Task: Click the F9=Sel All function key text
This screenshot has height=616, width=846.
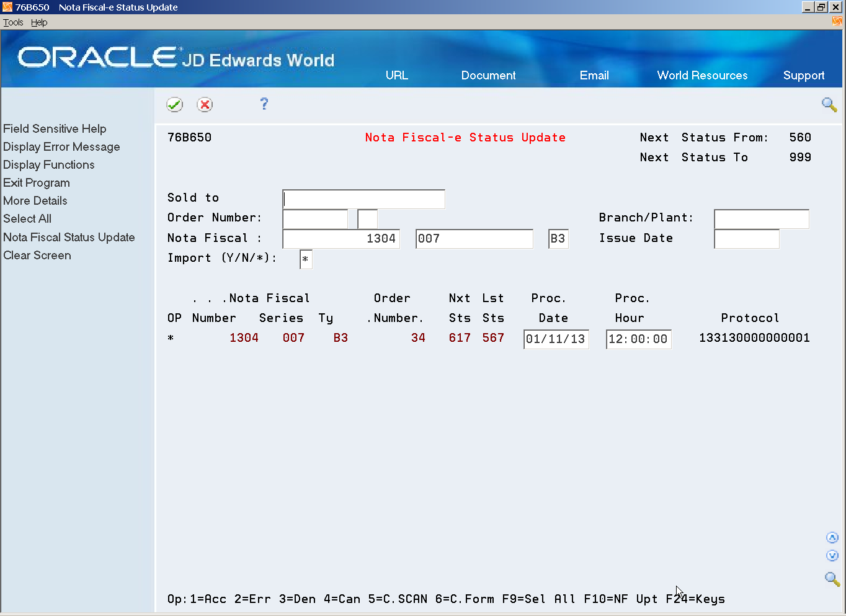Action: (x=539, y=599)
